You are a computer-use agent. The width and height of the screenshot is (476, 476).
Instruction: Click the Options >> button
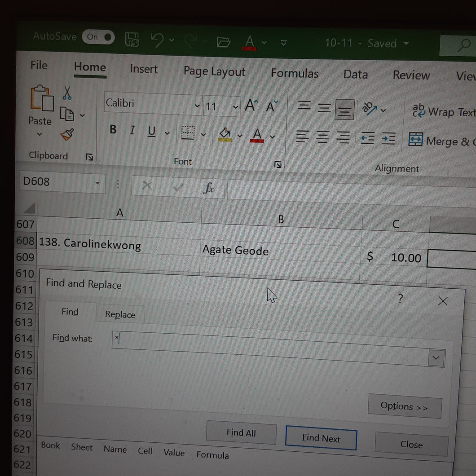coord(404,406)
